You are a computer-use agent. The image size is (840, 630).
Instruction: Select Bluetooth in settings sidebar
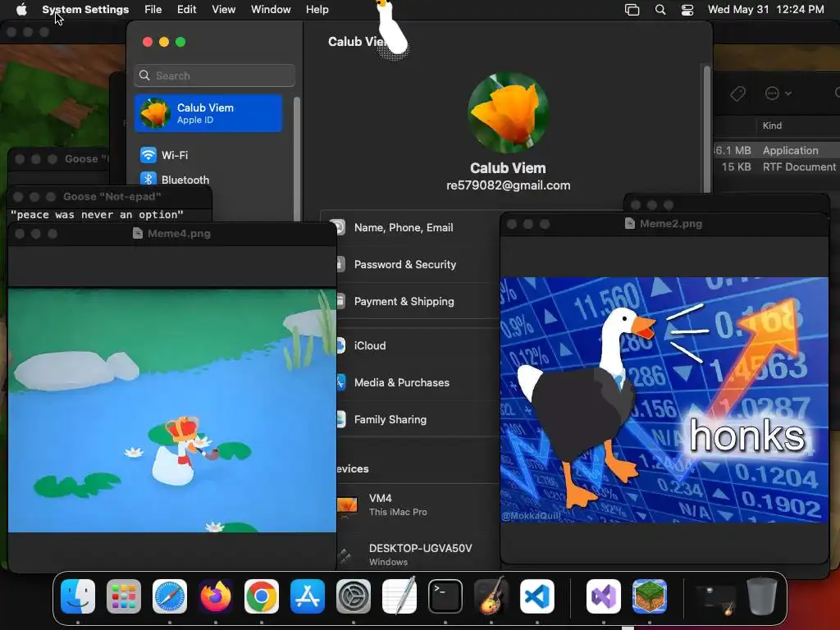click(x=209, y=180)
